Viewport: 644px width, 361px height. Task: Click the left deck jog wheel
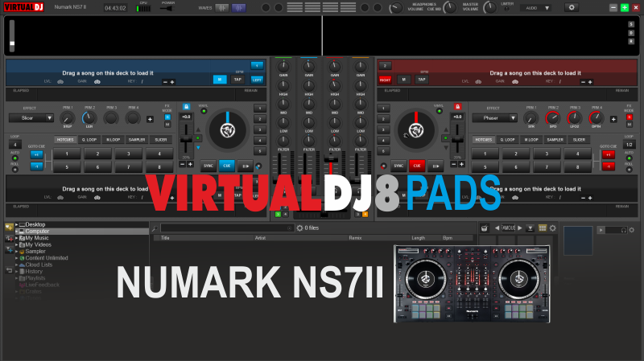point(228,130)
